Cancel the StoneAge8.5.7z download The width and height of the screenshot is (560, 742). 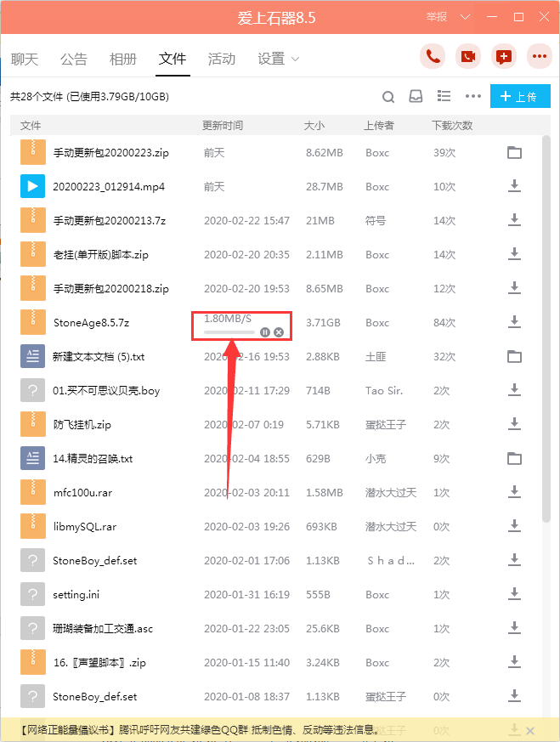[279, 331]
